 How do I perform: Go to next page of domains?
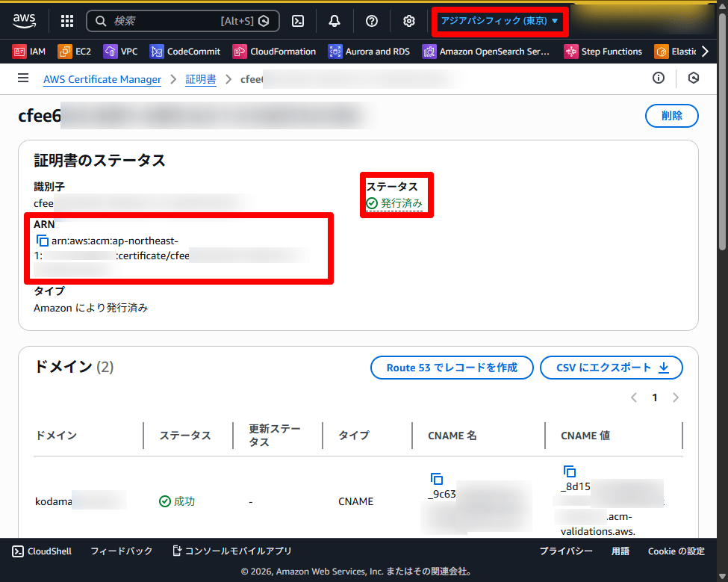click(x=676, y=397)
